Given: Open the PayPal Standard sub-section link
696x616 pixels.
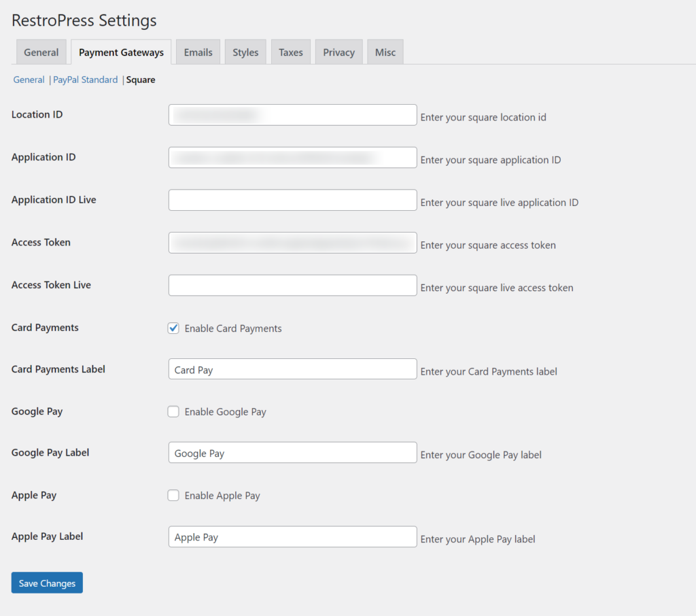Looking at the screenshot, I should pos(86,80).
